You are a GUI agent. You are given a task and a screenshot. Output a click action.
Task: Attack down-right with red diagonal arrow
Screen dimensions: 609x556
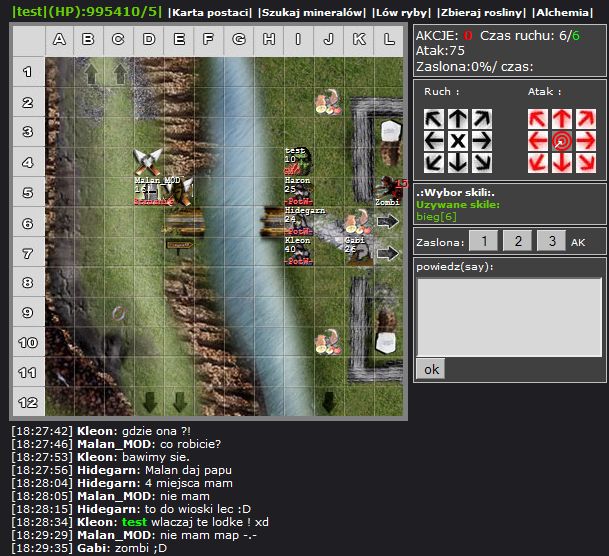click(x=583, y=162)
